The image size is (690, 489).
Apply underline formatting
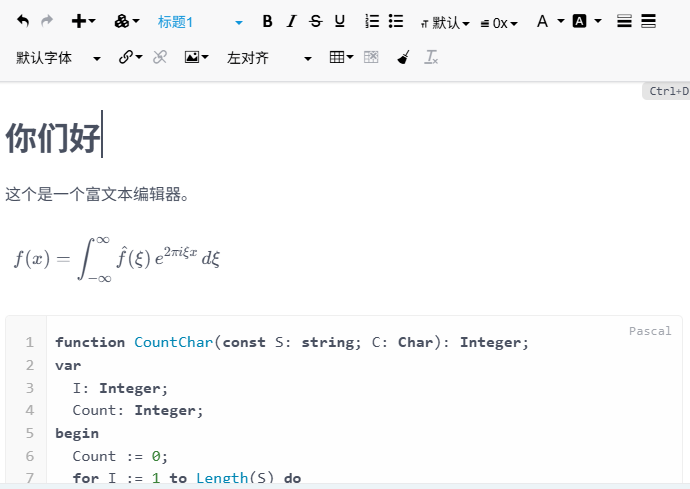tap(340, 21)
